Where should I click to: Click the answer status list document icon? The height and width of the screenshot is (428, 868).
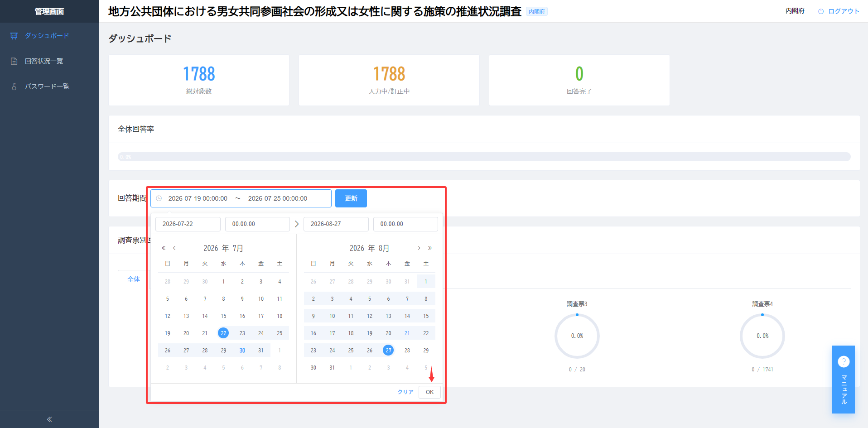point(14,61)
